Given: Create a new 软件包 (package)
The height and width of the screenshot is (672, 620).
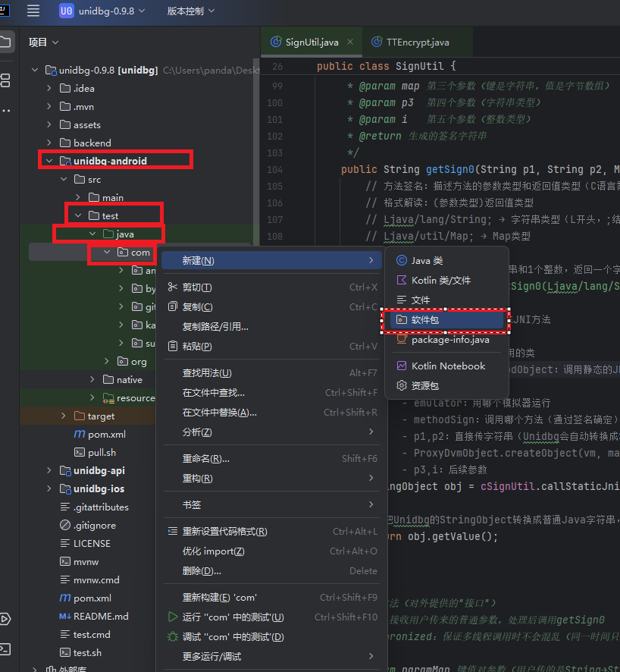Looking at the screenshot, I should coord(446,320).
